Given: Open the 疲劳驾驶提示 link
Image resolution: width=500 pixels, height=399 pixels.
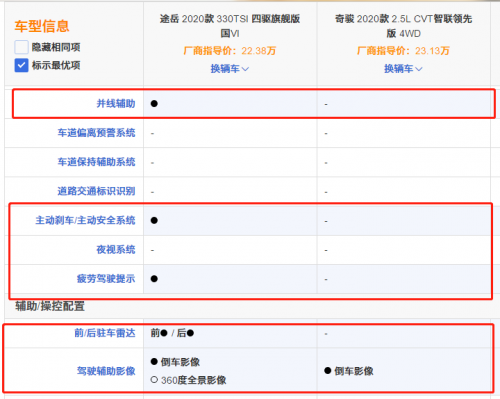Looking at the screenshot, I should point(106,279).
